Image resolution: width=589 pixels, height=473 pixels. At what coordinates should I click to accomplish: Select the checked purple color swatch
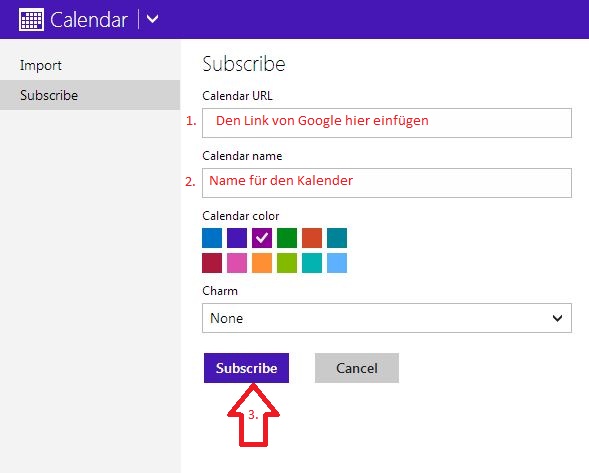click(262, 238)
